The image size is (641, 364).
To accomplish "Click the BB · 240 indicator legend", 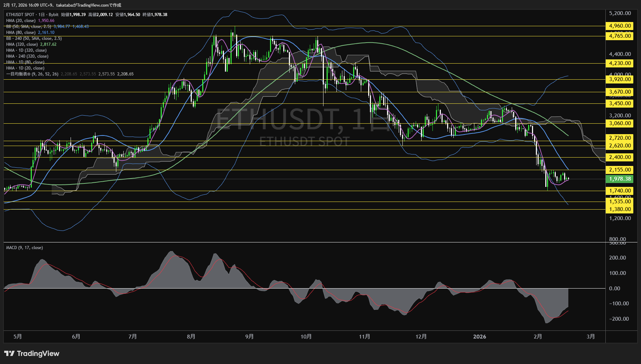I will tap(34, 38).
